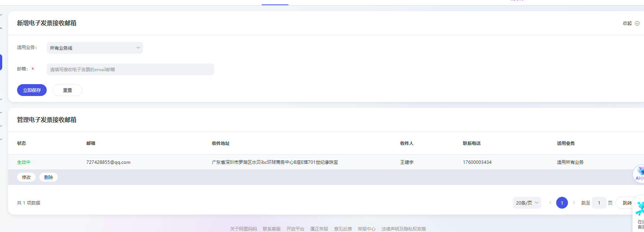Viewport: 644px width, 232px height.
Task: Open the 20条/页 page size dropdown
Action: 527,203
